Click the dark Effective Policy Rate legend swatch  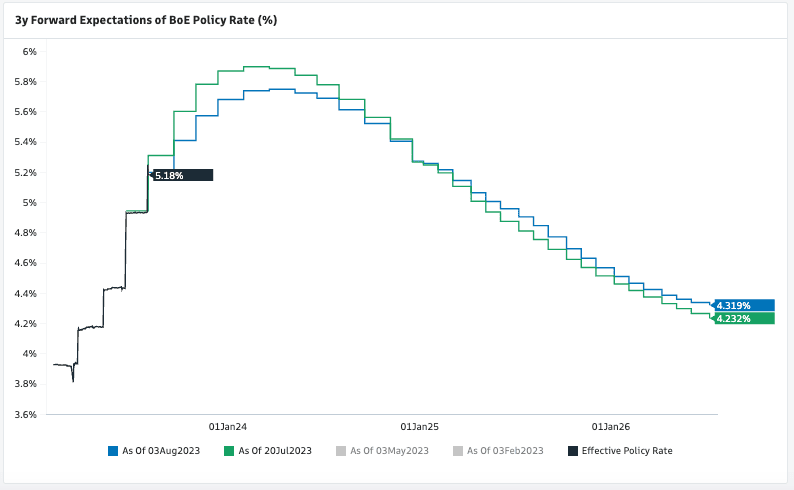click(573, 451)
